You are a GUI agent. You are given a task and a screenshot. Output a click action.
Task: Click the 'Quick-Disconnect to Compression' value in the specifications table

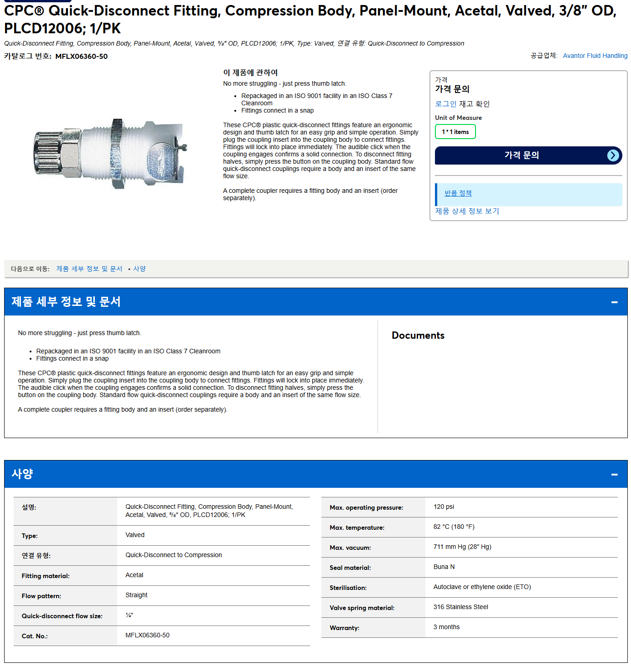pyautogui.click(x=173, y=555)
